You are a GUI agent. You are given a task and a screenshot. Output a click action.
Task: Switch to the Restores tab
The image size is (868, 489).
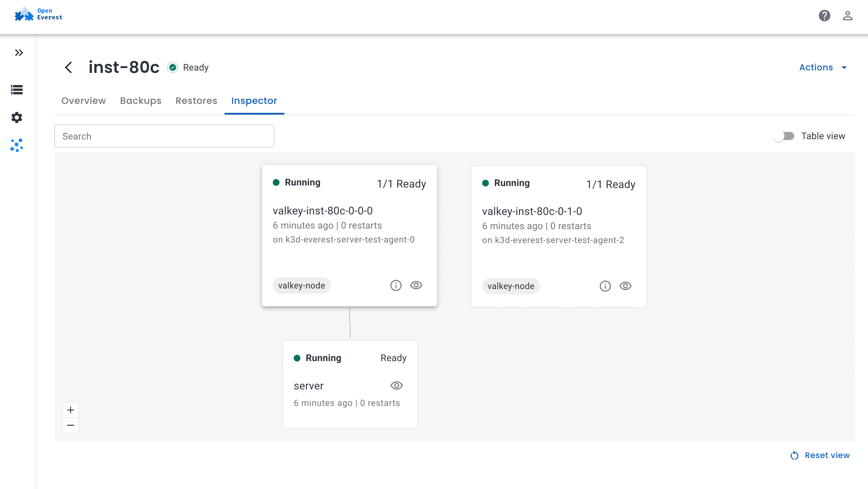point(196,100)
